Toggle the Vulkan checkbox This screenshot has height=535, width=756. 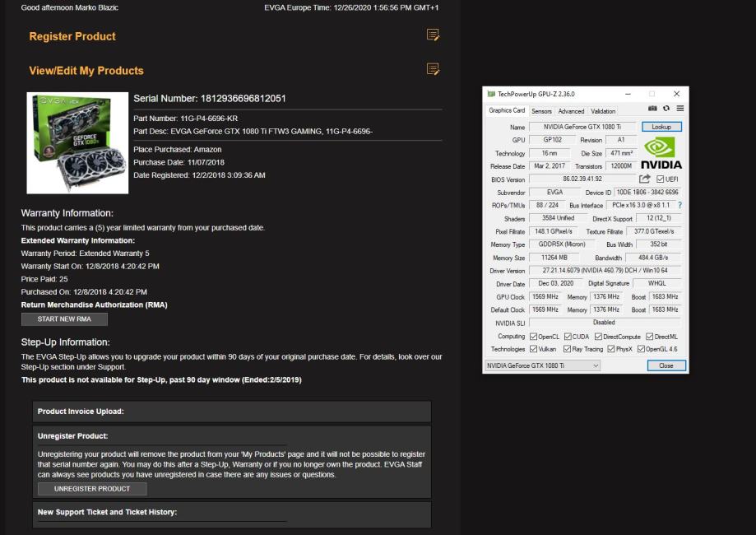click(533, 349)
